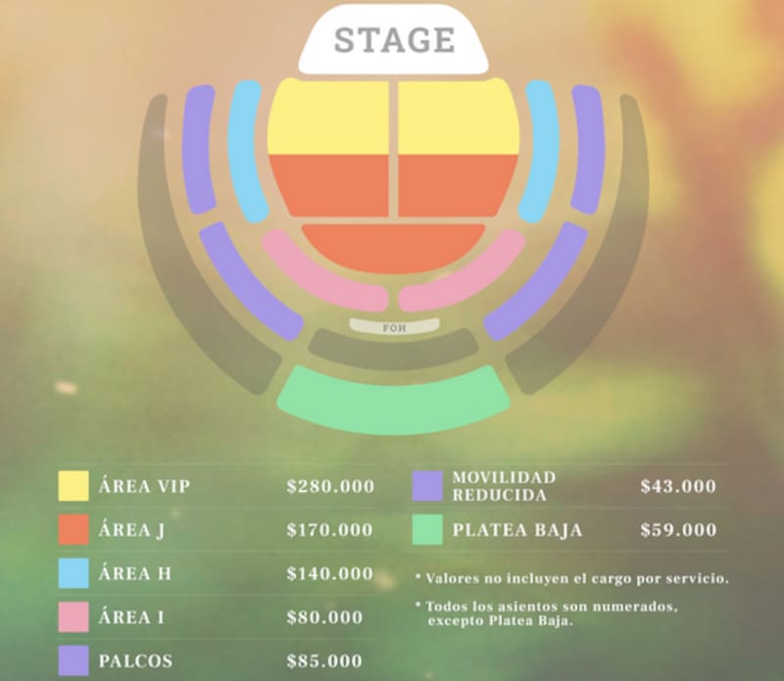The height and width of the screenshot is (681, 784).
Task: Click the green Platea Baja legend swatch
Action: pyautogui.click(x=427, y=530)
